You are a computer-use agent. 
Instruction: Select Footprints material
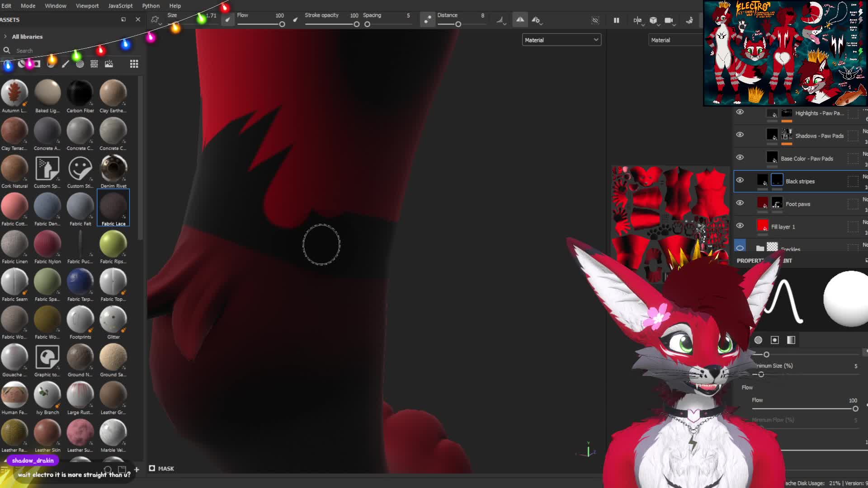[x=80, y=323]
